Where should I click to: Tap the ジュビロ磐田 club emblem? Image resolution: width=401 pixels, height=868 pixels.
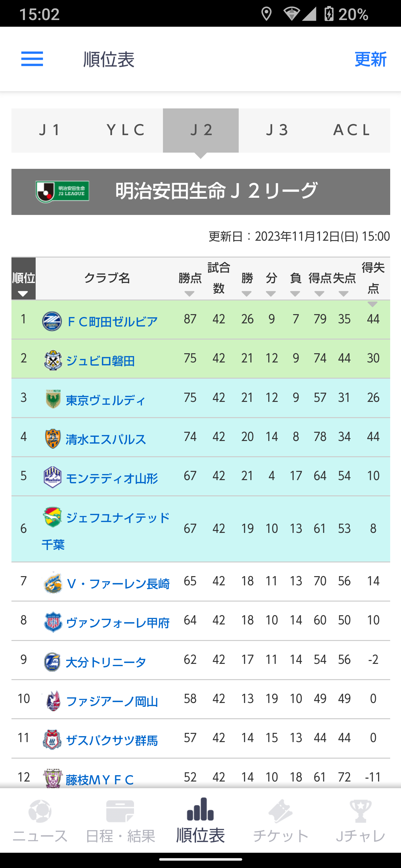53,361
